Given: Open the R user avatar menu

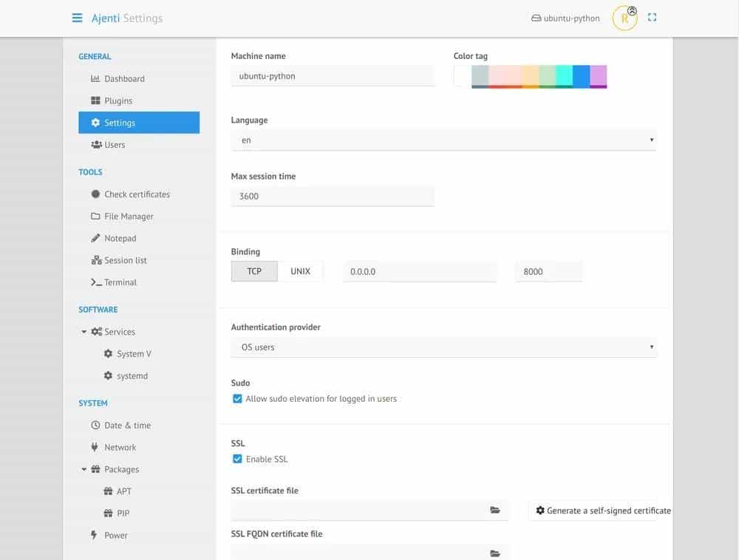Looking at the screenshot, I should 624,18.
